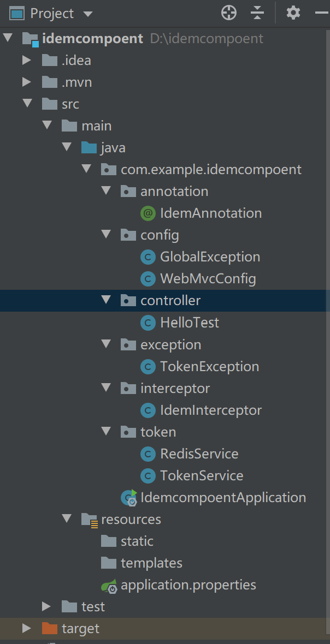Image resolution: width=330 pixels, height=644 pixels.
Task: Expand the .mvn folder arrow
Action: 26,82
